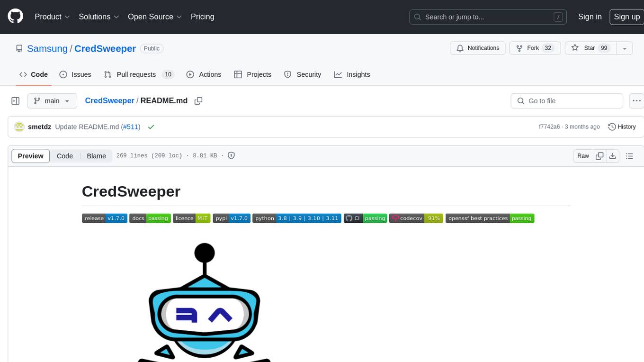Click the python versions badge
This screenshot has width=644, height=362.
point(297,218)
